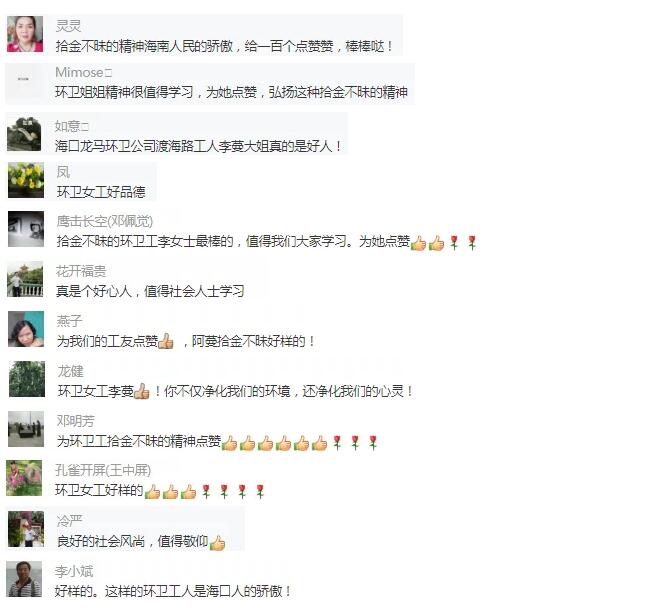Click thumbs-up emoji in 冷严's comment
Image resolution: width=663 pixels, height=616 pixels.
coord(217,542)
